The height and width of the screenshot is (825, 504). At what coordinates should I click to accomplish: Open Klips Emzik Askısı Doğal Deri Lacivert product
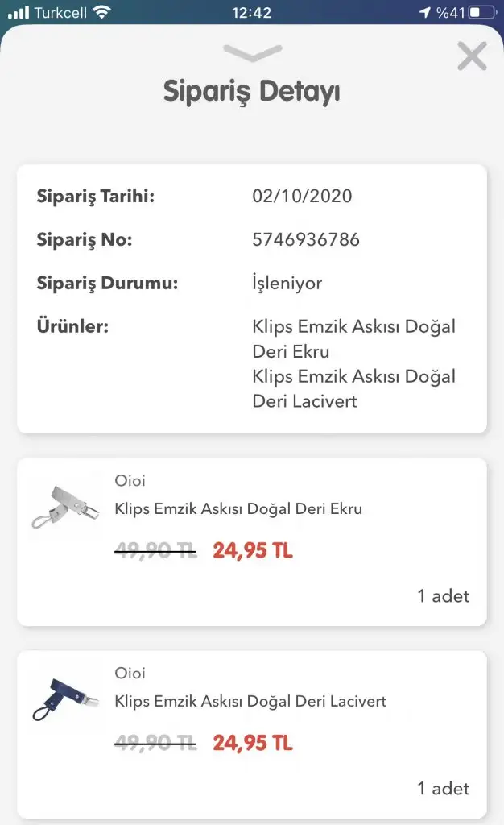pos(250,702)
